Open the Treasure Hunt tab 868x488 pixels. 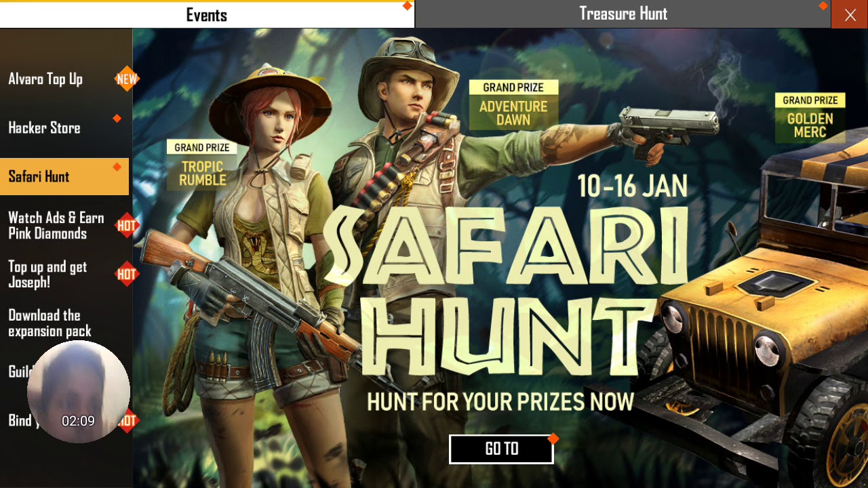point(623,14)
